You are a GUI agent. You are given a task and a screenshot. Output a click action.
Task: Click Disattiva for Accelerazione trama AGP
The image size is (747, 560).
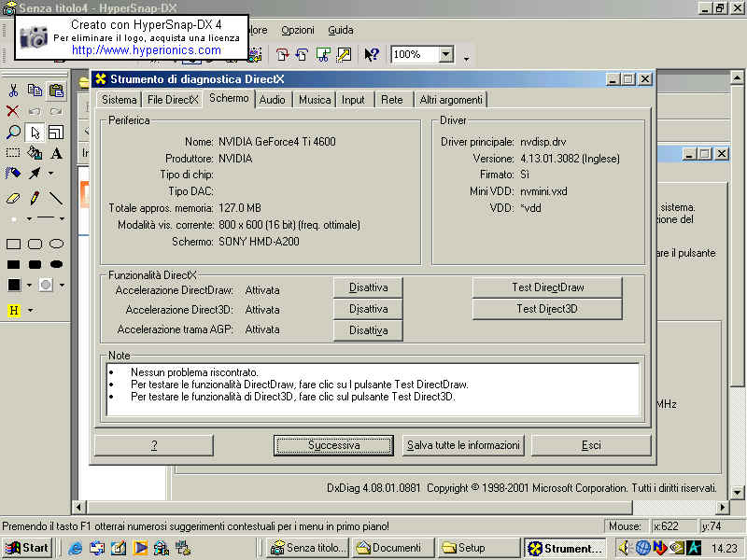[368, 330]
